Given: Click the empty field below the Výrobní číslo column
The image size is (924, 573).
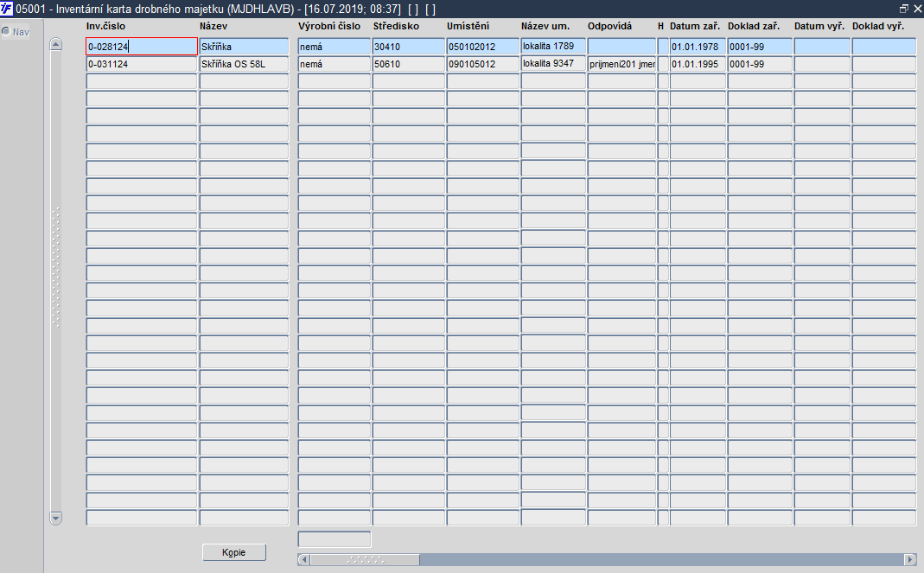Looking at the screenshot, I should [x=335, y=539].
